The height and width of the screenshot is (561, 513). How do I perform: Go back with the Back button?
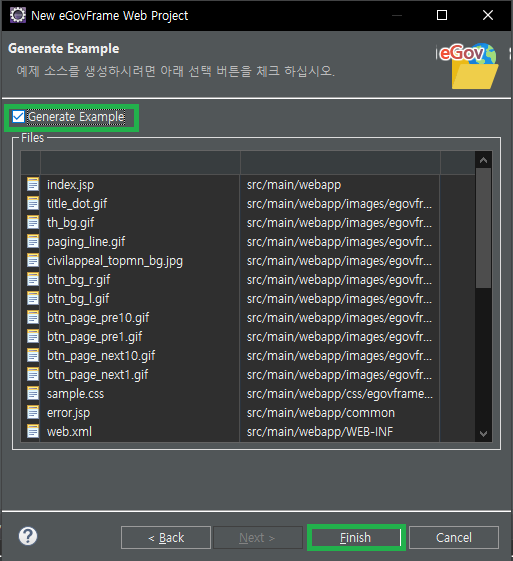(166, 537)
